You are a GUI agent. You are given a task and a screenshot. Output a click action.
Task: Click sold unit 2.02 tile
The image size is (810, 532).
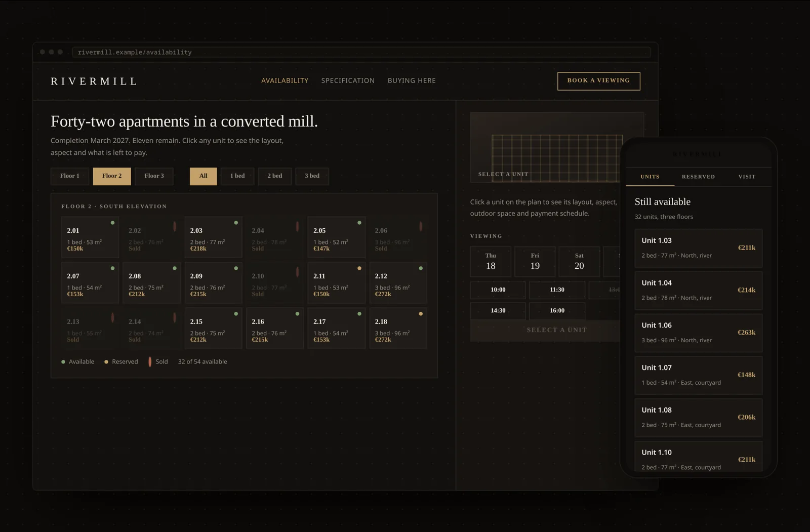tap(151, 237)
